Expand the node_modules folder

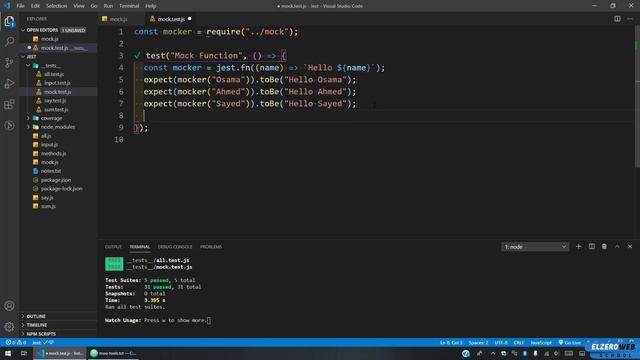28,127
